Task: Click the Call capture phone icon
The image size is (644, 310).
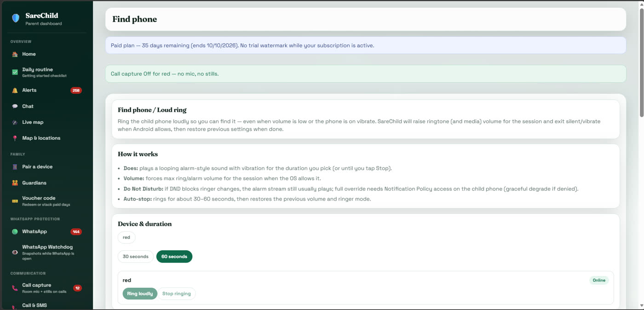Action: pyautogui.click(x=15, y=288)
